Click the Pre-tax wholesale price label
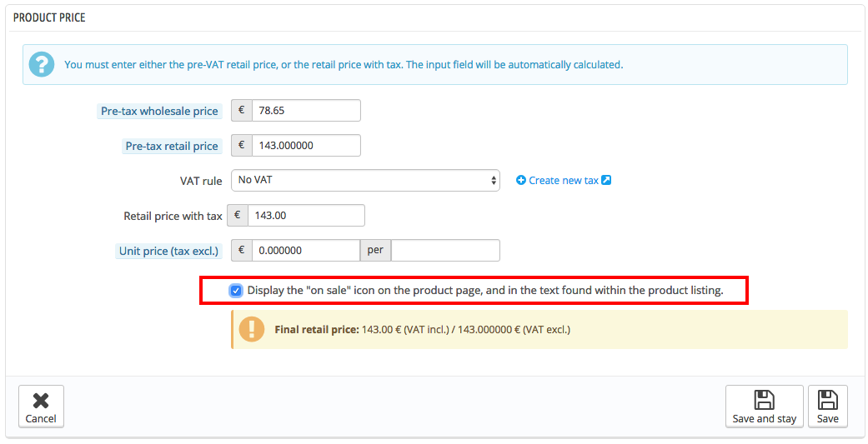The height and width of the screenshot is (444, 868). pyautogui.click(x=159, y=111)
